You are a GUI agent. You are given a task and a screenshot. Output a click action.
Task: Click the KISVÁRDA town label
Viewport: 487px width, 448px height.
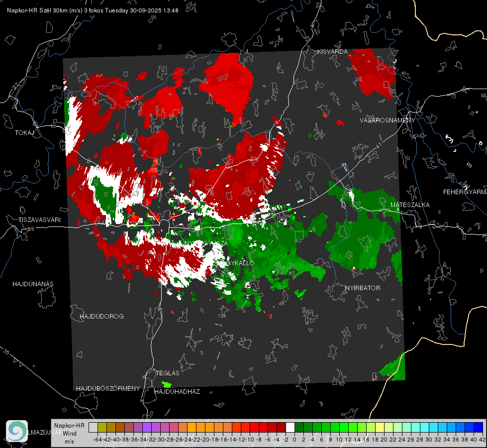click(332, 52)
